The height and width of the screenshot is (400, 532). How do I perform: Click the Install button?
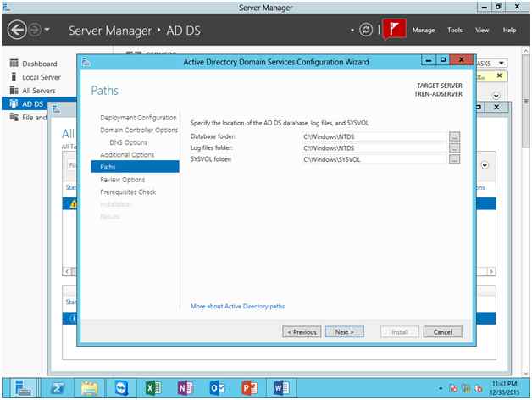tap(400, 331)
